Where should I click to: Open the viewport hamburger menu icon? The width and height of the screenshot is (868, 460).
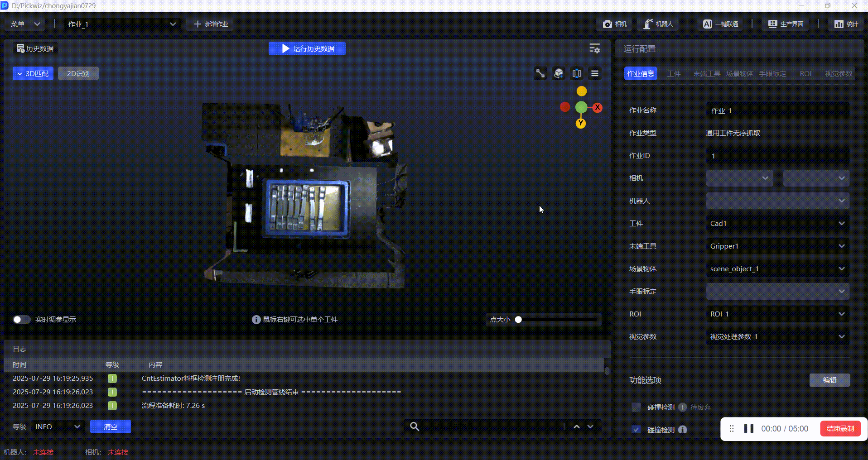[x=595, y=73]
